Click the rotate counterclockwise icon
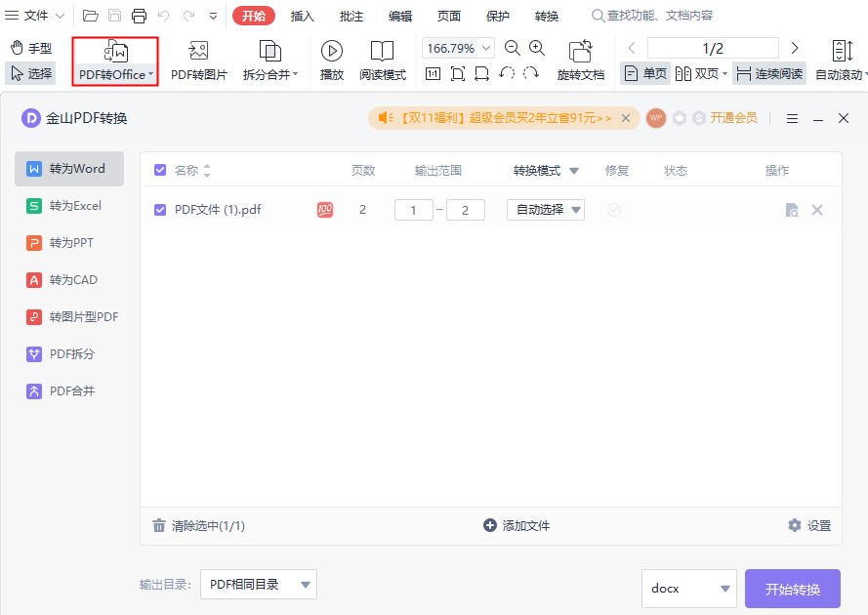868x615 pixels. coord(507,73)
